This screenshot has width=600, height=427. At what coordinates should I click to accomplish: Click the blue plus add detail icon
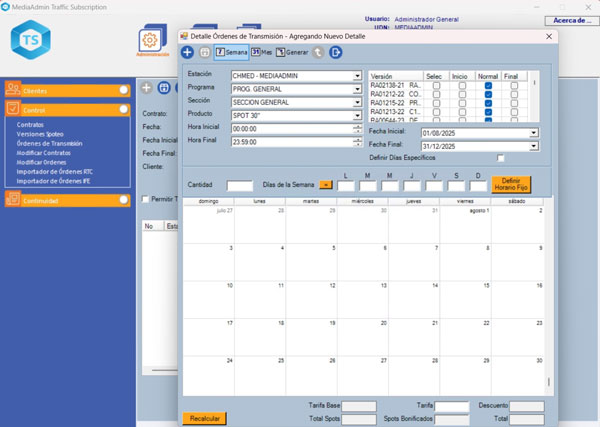[x=187, y=52]
